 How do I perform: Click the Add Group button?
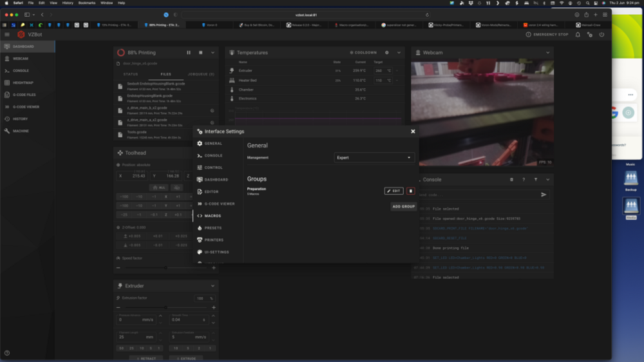point(403,207)
